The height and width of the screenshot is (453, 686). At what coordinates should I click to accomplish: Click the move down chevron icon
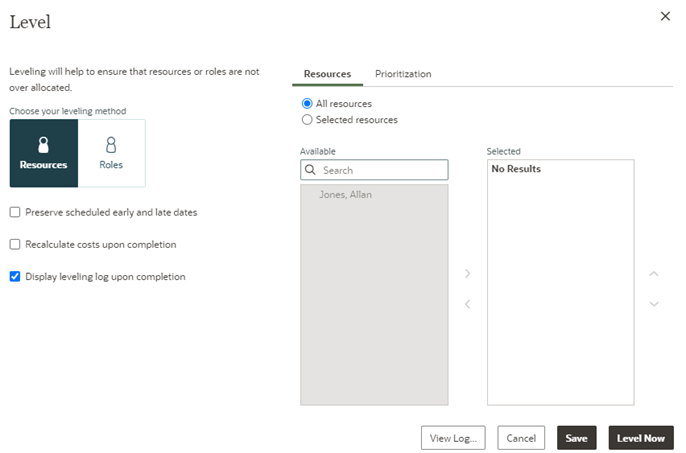(654, 304)
